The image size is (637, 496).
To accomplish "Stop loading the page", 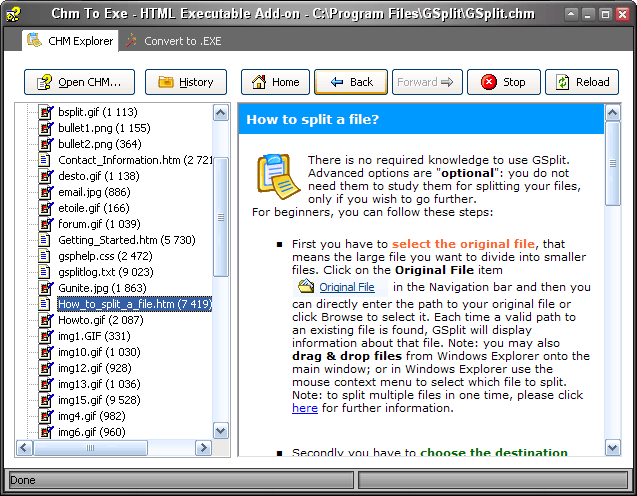I will coord(504,82).
